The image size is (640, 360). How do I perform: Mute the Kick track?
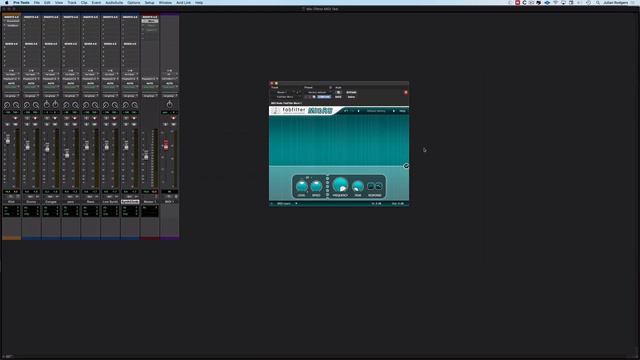pos(15,124)
